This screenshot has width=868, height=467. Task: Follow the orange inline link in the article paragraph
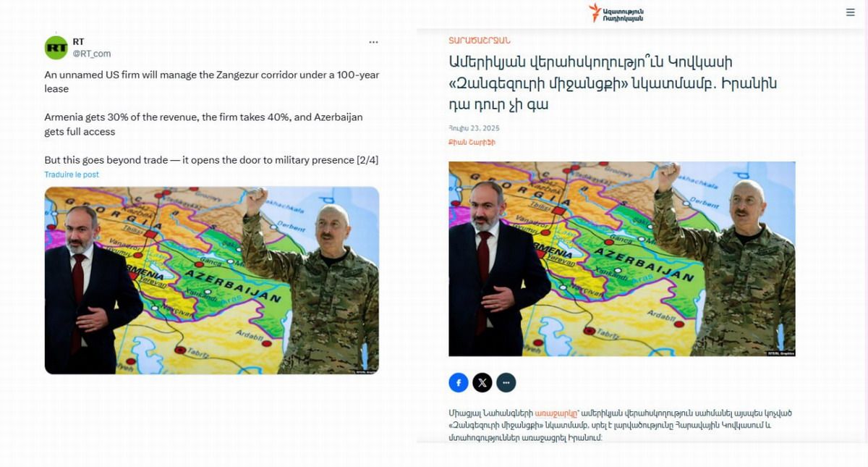tap(557, 413)
